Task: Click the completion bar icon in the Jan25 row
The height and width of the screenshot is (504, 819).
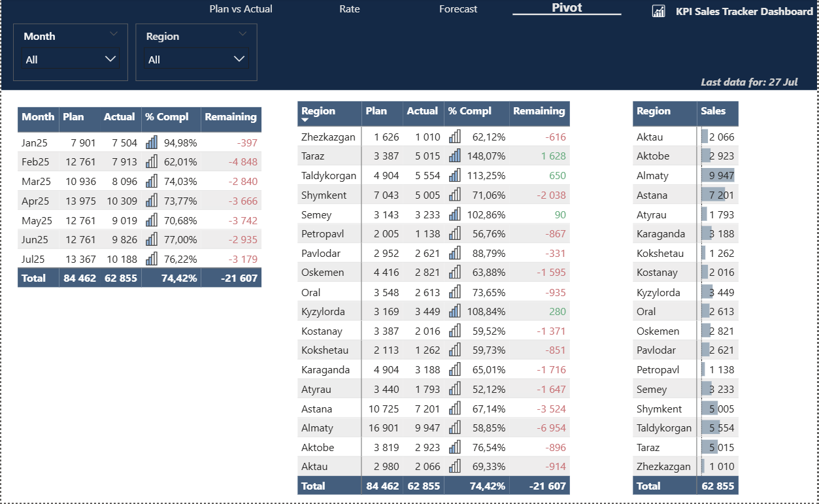Action: [x=152, y=143]
